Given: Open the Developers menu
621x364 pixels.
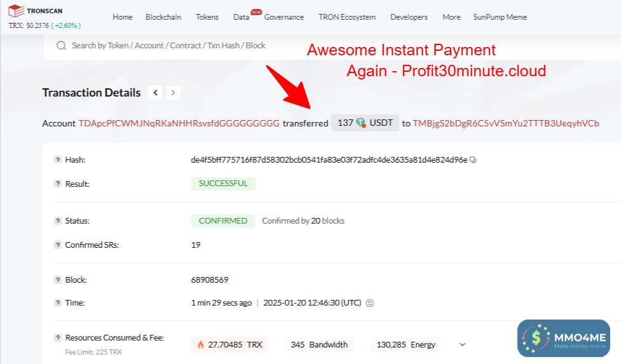Looking at the screenshot, I should 409,17.
